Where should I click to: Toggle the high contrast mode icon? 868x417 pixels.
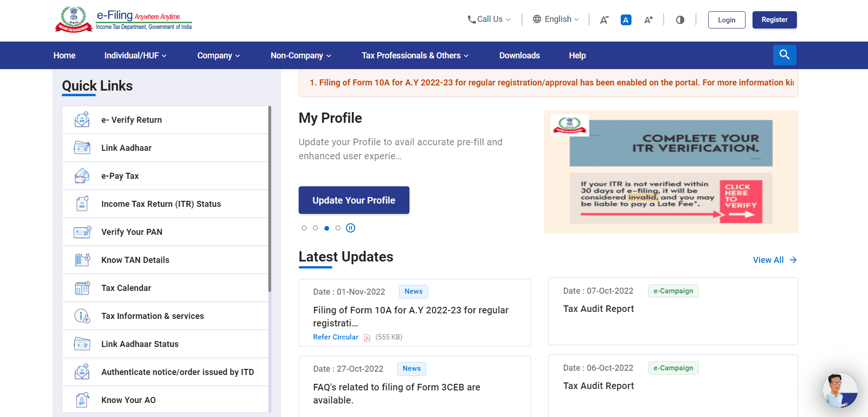coord(680,20)
